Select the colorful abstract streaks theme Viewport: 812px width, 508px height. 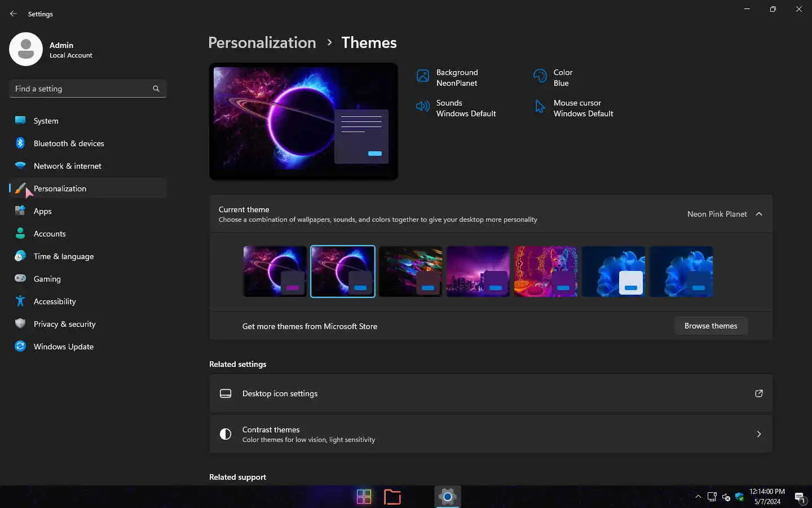point(411,271)
